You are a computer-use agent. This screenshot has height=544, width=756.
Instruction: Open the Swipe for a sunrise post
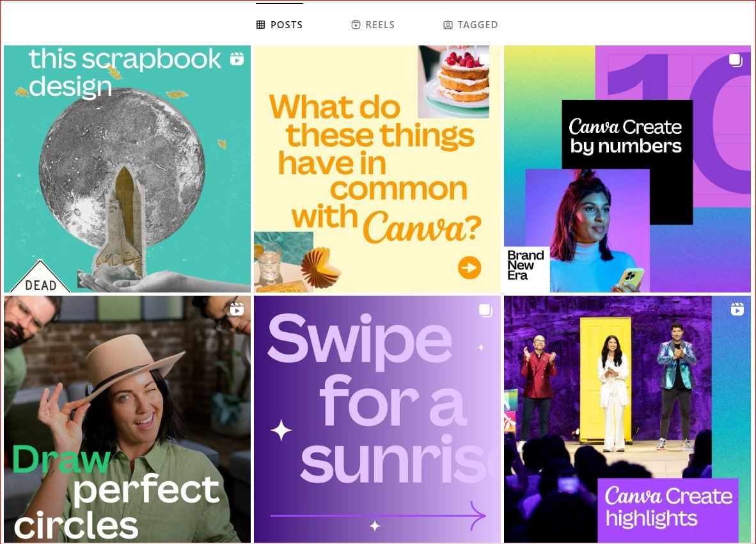(377, 419)
